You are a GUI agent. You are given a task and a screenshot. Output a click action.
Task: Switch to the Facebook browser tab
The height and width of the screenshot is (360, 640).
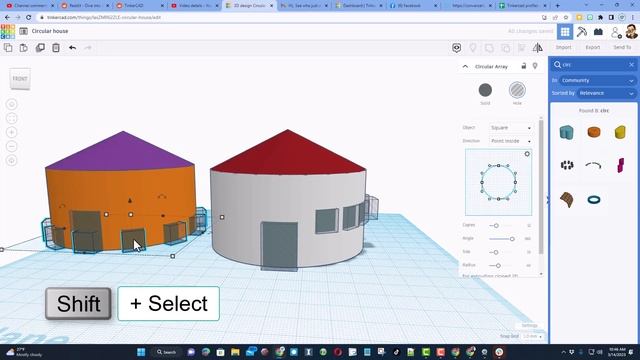(413, 6)
